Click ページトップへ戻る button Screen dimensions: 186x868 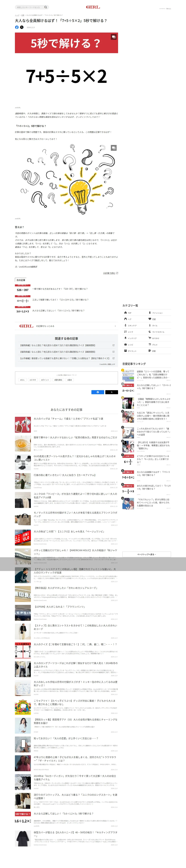pyautogui.click(x=146, y=554)
